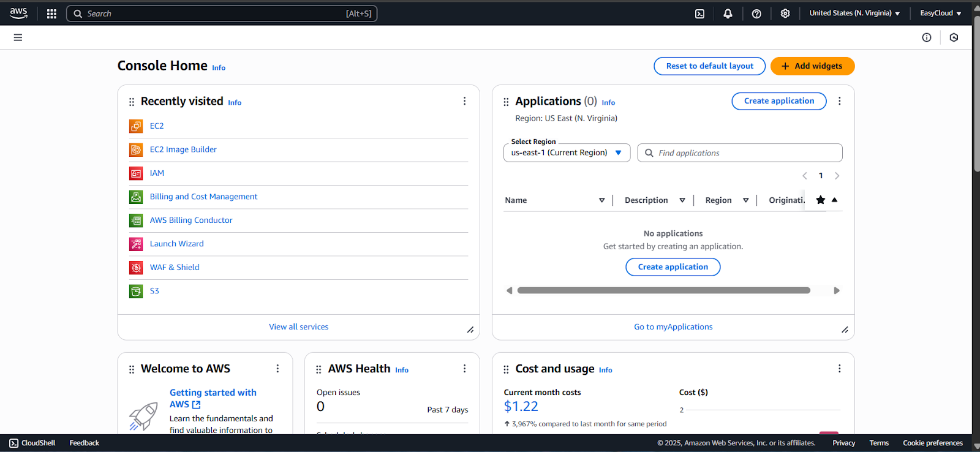Image resolution: width=980 pixels, height=452 pixels.
Task: Open the Select Region us-east-1 dropdown
Action: 567,153
